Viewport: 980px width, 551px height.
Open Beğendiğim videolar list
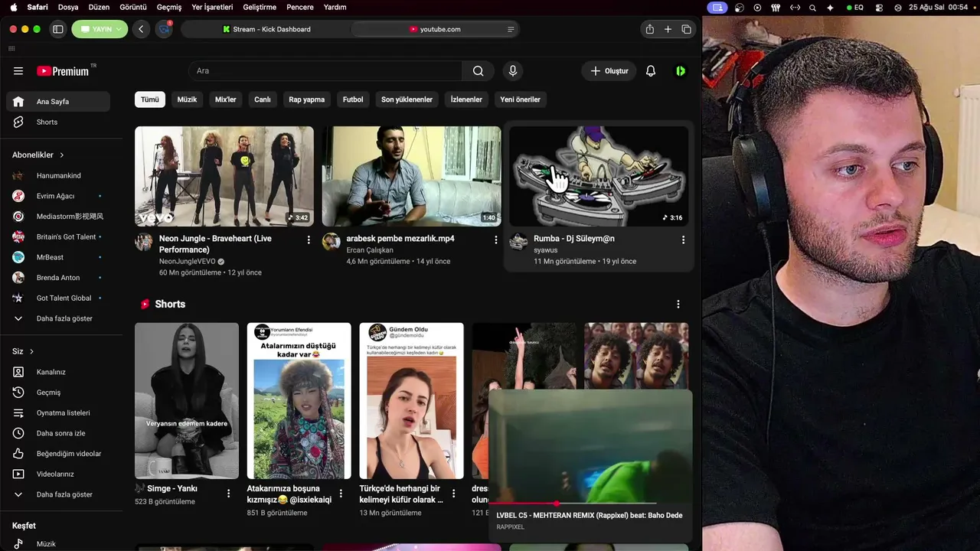(58, 454)
